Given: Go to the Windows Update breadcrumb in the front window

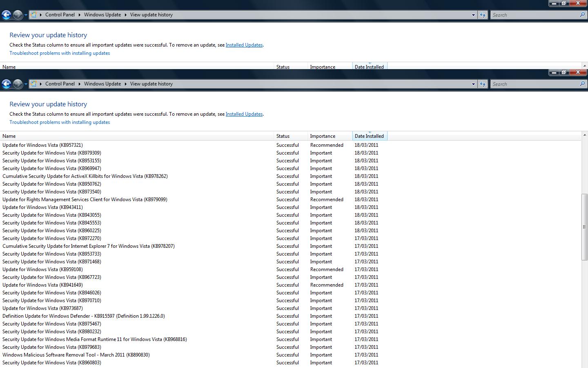Looking at the screenshot, I should coord(102,84).
